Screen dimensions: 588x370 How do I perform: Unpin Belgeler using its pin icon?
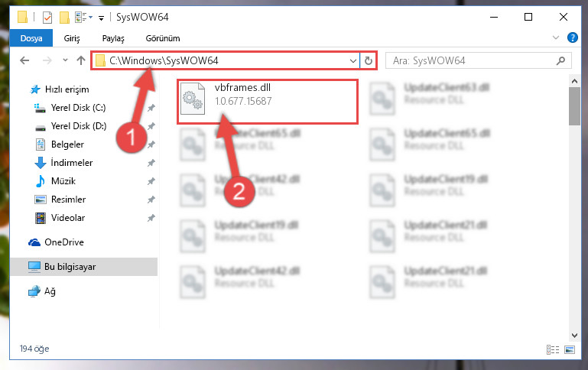coord(151,144)
